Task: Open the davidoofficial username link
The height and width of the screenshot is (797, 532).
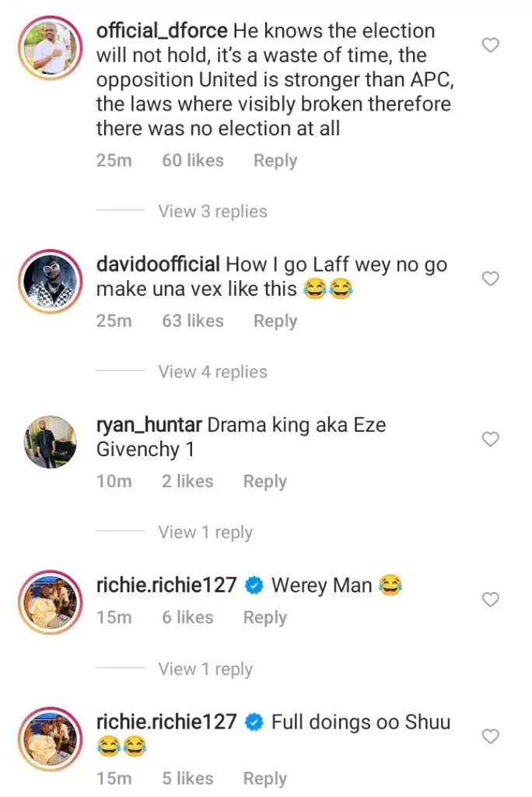Action: tap(159, 265)
